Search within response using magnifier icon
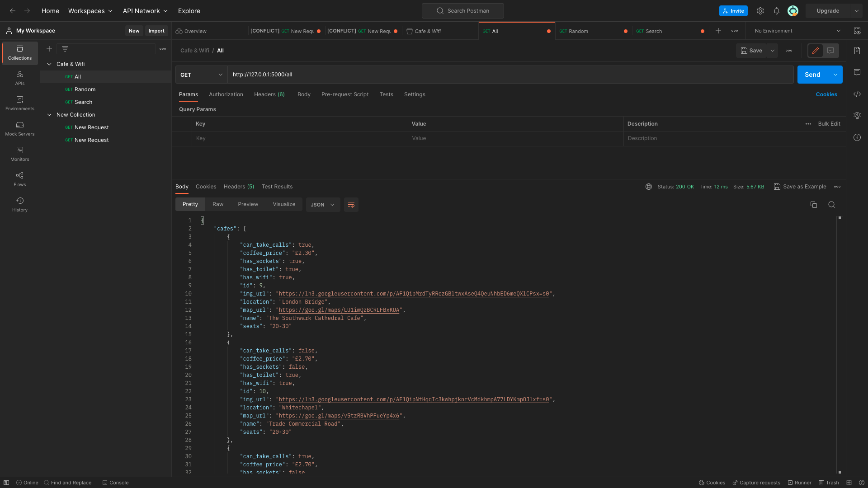 (831, 205)
